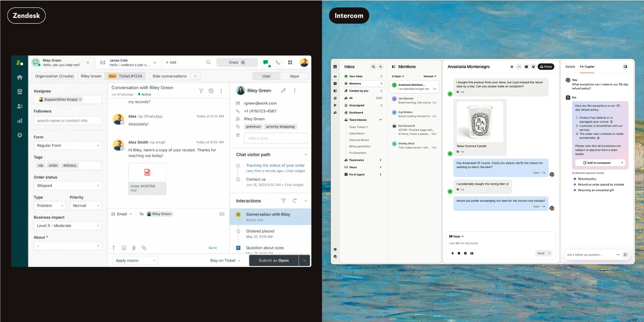
Task: Open Tracking the status of your order link
Action: [275, 165]
